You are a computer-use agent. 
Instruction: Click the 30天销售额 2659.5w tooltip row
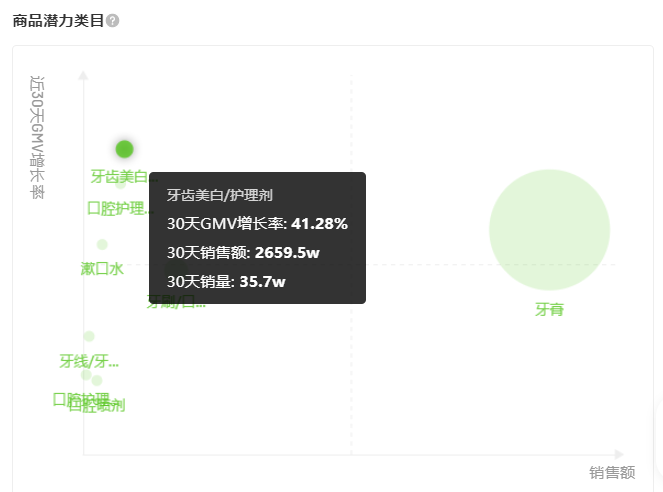(257, 252)
